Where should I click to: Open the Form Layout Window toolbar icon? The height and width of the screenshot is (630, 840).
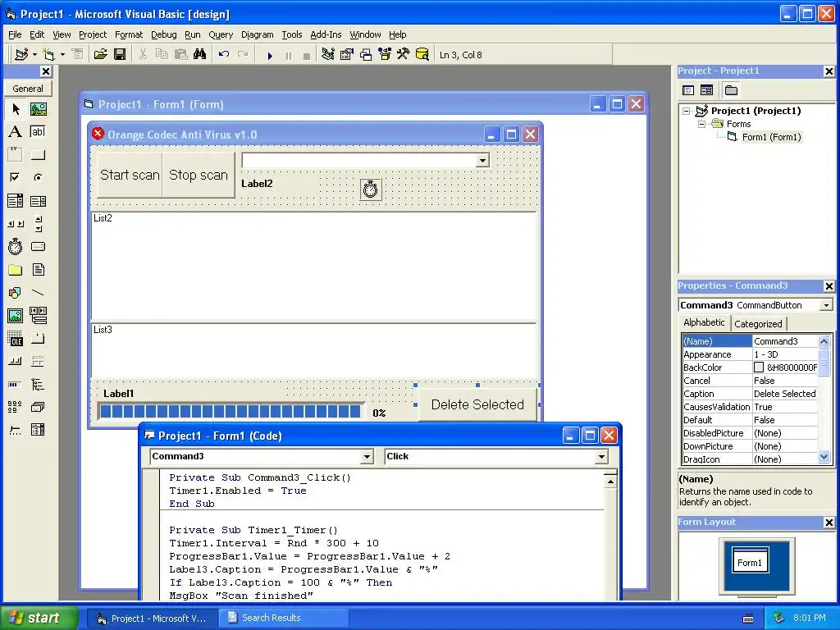pyautogui.click(x=365, y=55)
